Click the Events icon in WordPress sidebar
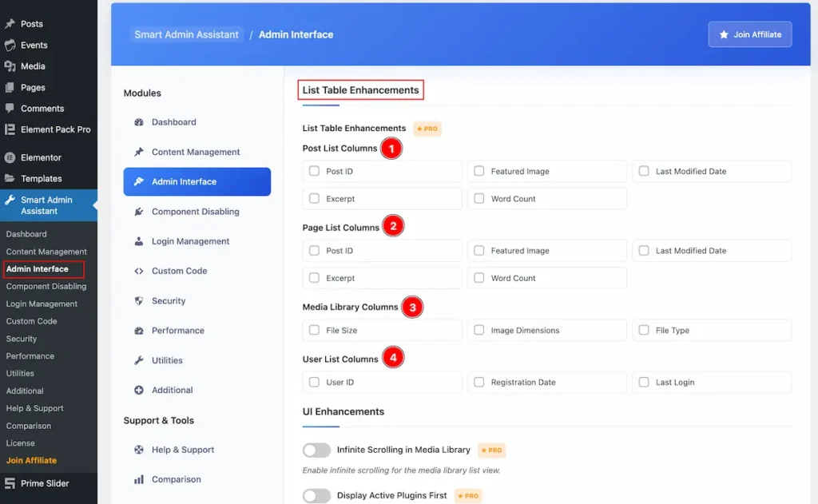Viewport: 818px width, 504px height. click(10, 46)
